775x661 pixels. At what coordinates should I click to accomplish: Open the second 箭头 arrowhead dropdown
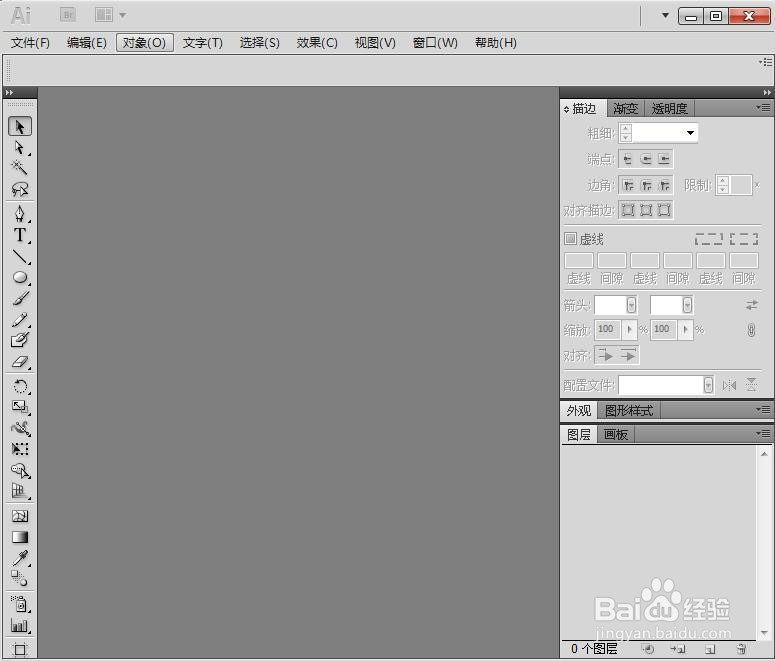[687, 305]
